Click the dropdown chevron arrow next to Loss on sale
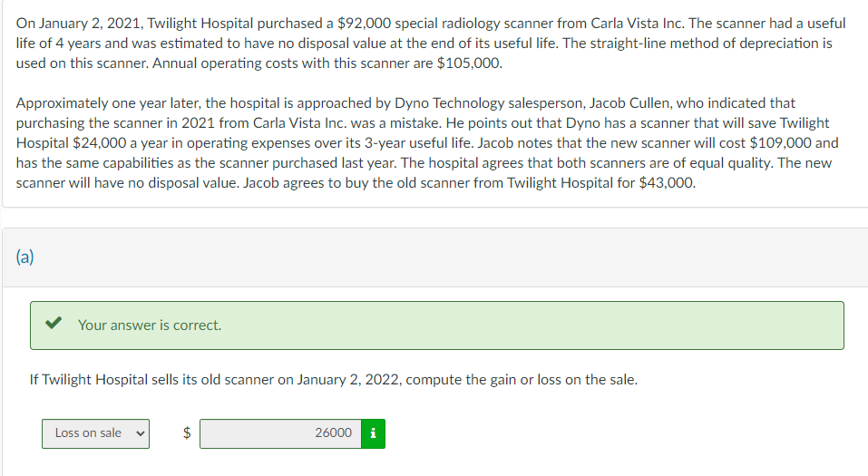Image resolution: width=868 pixels, height=476 pixels. [x=140, y=433]
